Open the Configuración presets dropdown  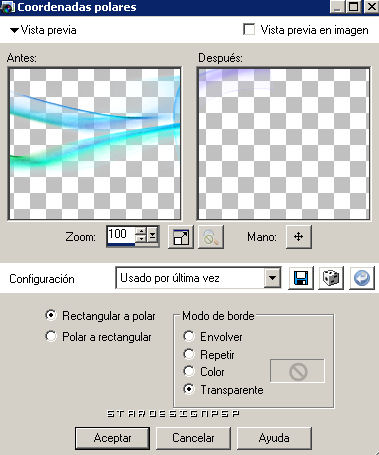coord(272,277)
